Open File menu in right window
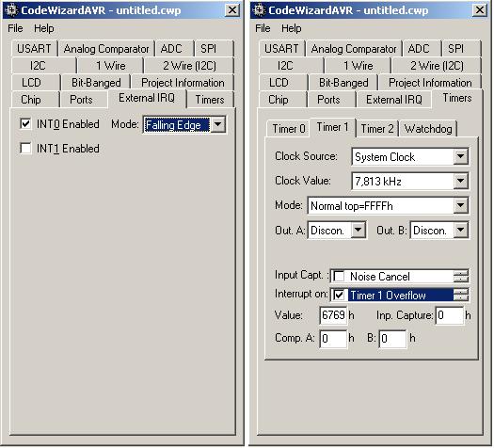This screenshot has width=494, height=448. [263, 28]
